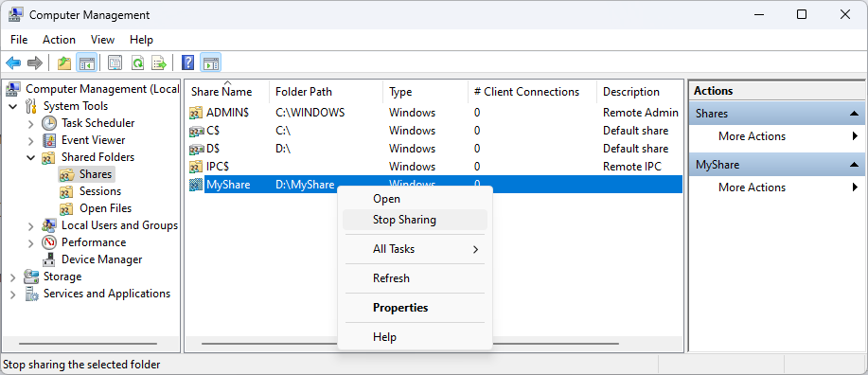Click the Back arrow toolbar icon

tap(13, 63)
